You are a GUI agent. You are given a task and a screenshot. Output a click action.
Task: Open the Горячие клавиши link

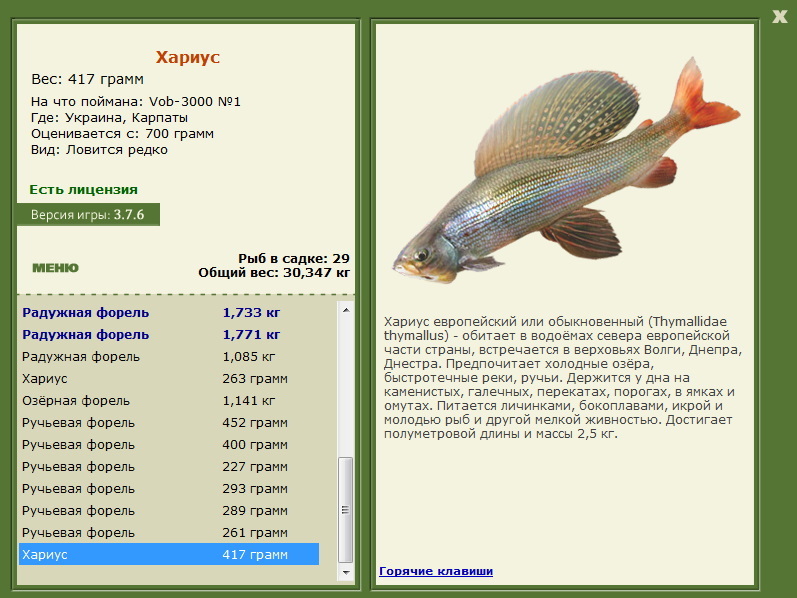(x=436, y=571)
